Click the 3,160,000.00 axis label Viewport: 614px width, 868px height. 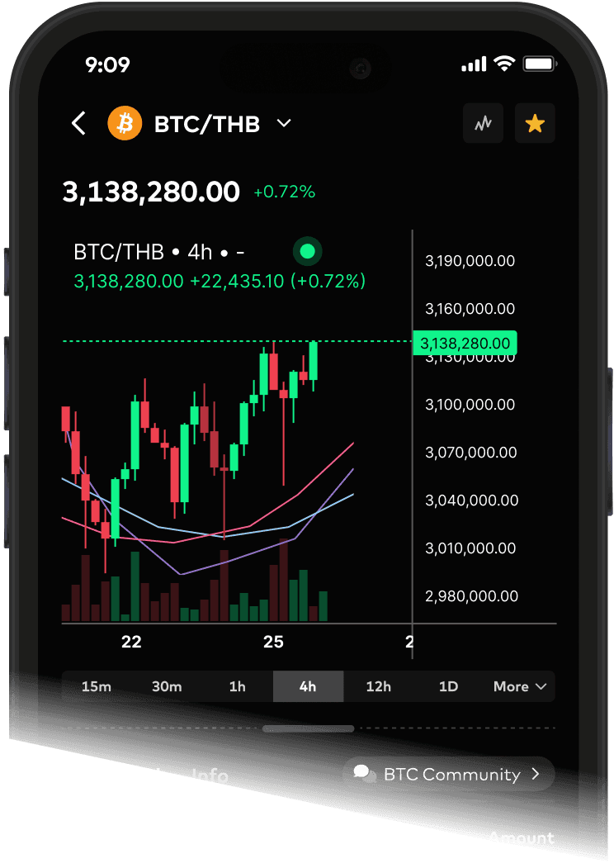[470, 308]
